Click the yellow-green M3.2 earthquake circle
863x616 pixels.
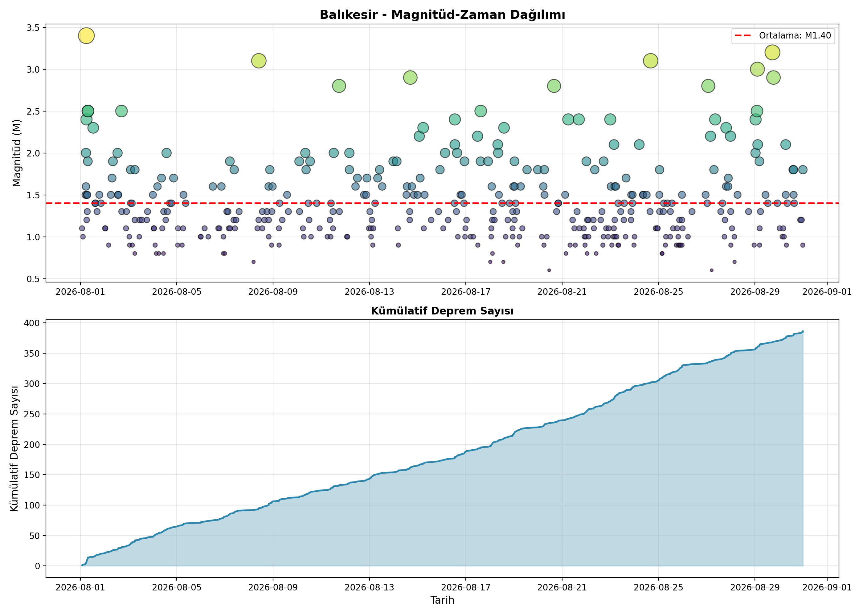pos(772,52)
